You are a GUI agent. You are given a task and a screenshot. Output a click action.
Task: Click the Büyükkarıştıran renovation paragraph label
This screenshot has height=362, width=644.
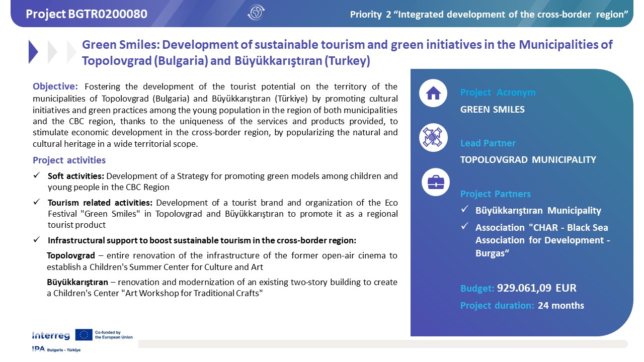coord(77,282)
